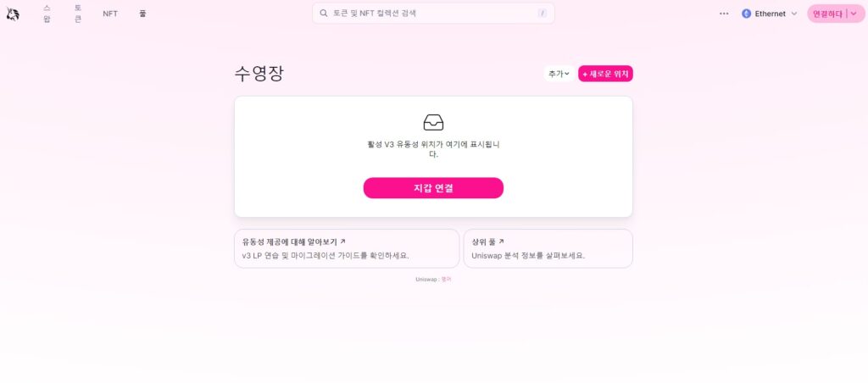Click the pink 지갑 연결 button
The height and width of the screenshot is (383, 868).
[433, 188]
